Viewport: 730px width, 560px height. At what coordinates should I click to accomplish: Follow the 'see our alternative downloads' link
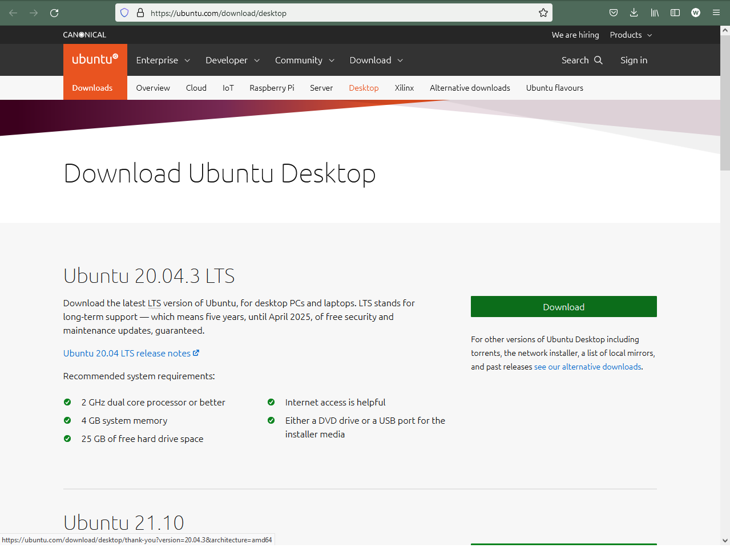588,367
